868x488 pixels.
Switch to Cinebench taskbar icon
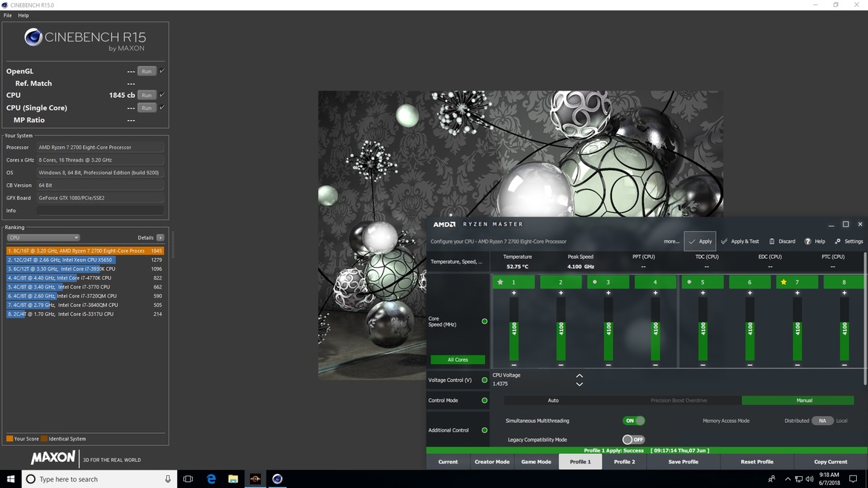[277, 479]
